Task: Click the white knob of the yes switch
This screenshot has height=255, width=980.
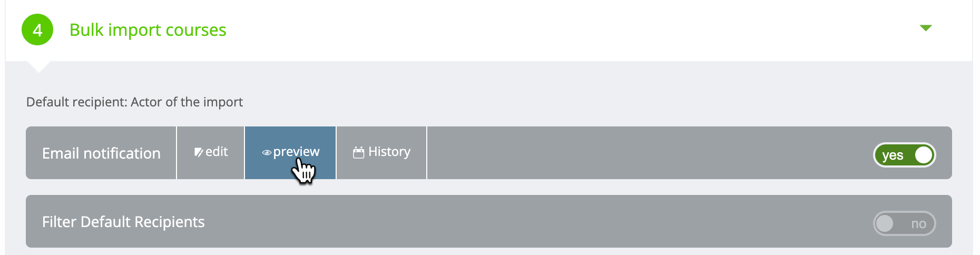Action: pyautogui.click(x=924, y=155)
